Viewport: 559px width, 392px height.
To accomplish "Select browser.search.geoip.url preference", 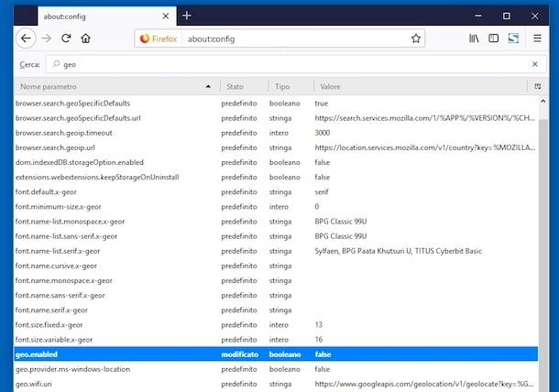I will (276, 147).
